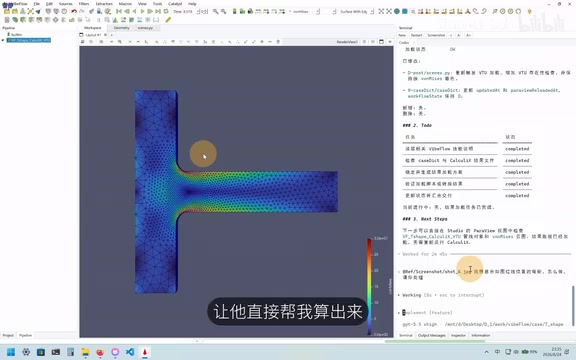Switch to the Information tab
This screenshot has height=360, width=576.
480,335
